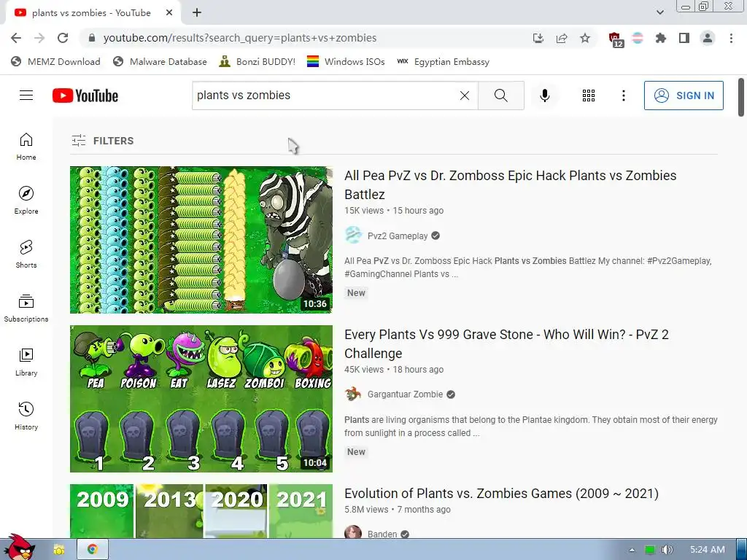Open the Windows ISOs bookmark
The width and height of the screenshot is (747, 560).
coord(346,61)
